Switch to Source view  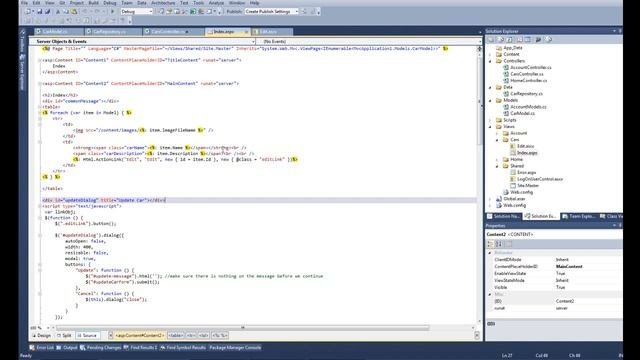pyautogui.click(x=87, y=336)
